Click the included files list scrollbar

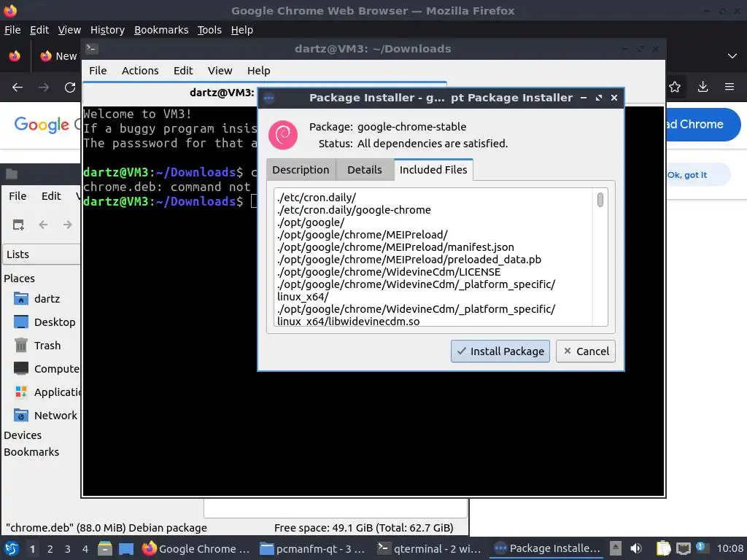tap(600, 200)
